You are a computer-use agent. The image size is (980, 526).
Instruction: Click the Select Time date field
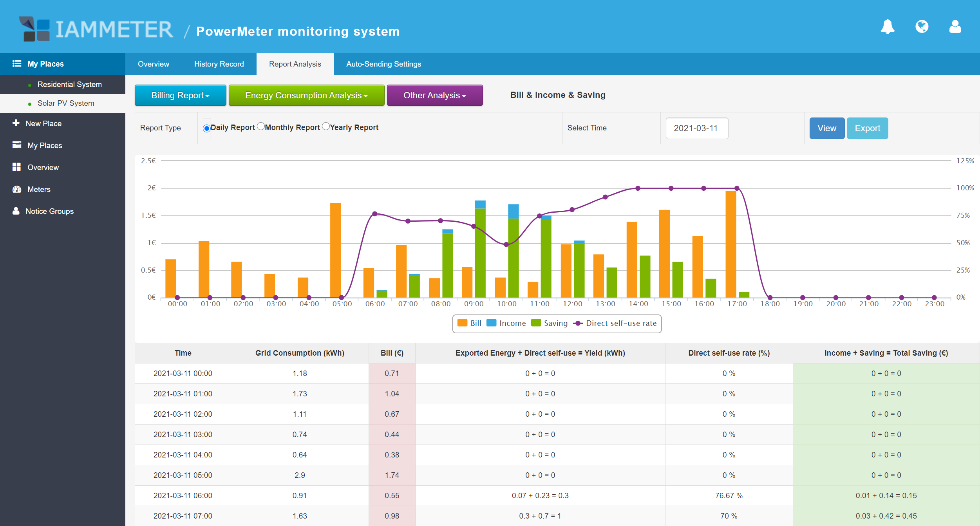[696, 128]
